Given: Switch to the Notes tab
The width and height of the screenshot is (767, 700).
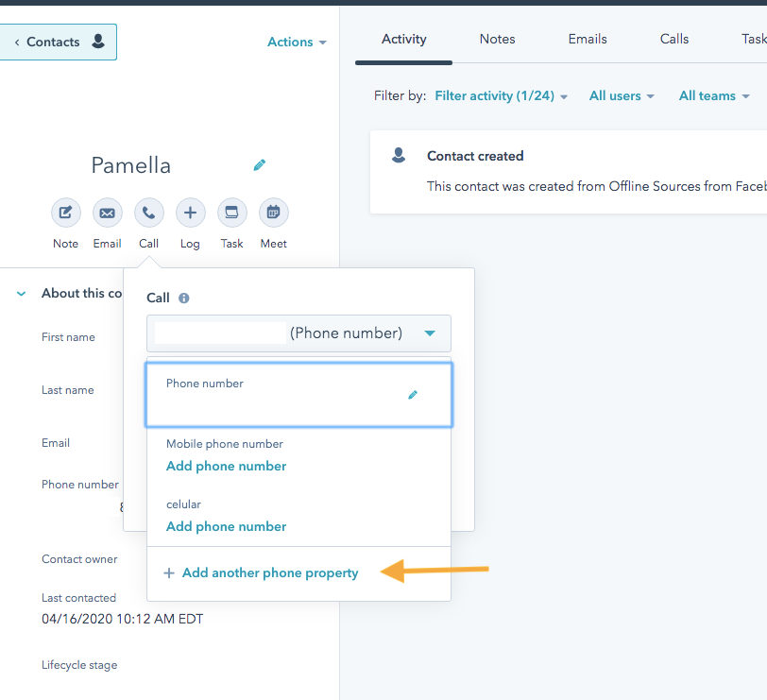Looking at the screenshot, I should pyautogui.click(x=497, y=39).
